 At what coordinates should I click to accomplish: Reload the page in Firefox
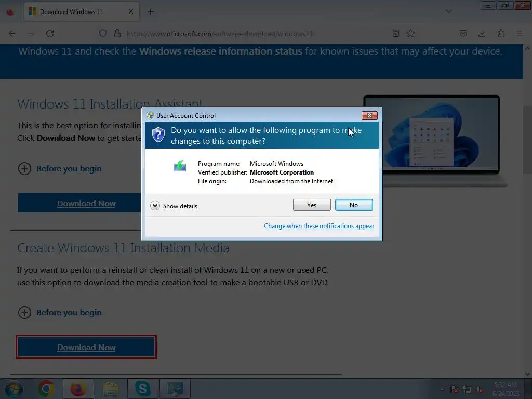point(50,34)
